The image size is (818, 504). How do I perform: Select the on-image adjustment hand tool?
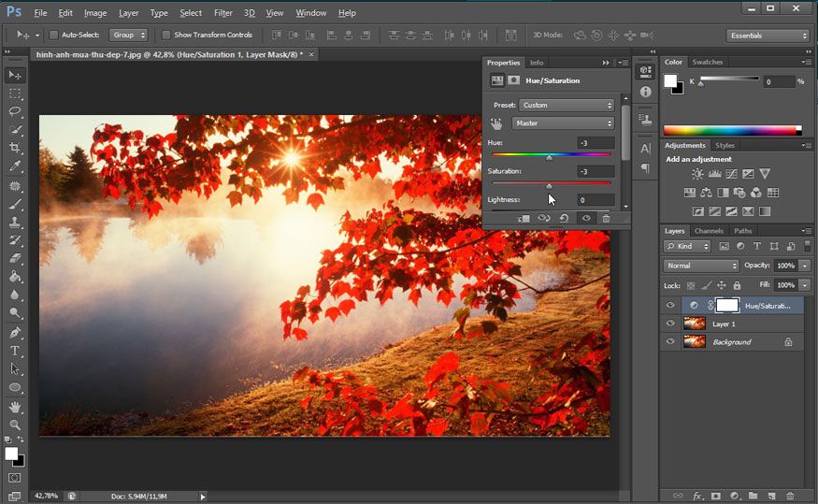coord(496,123)
